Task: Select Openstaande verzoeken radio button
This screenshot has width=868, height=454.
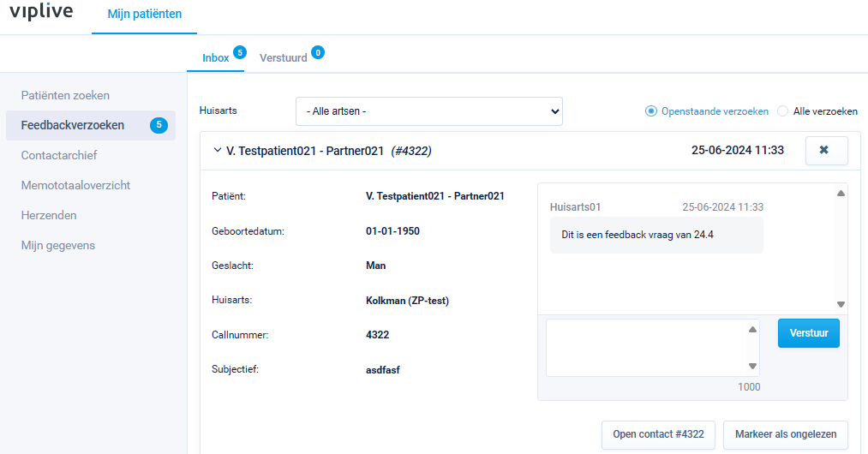Action: coord(651,111)
